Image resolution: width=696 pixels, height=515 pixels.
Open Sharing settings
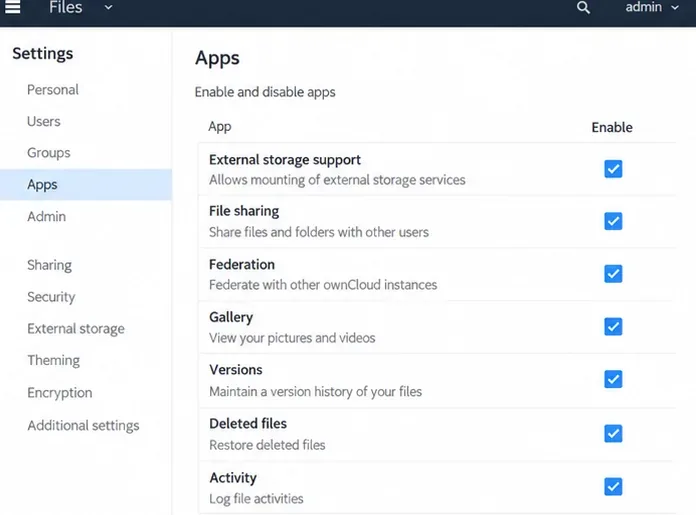(49, 265)
